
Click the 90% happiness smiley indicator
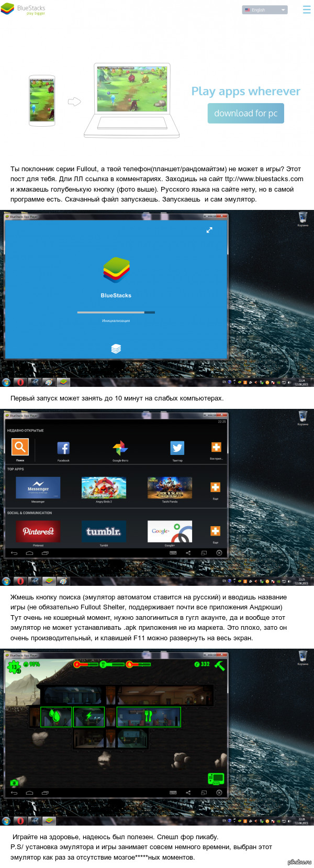point(32,664)
